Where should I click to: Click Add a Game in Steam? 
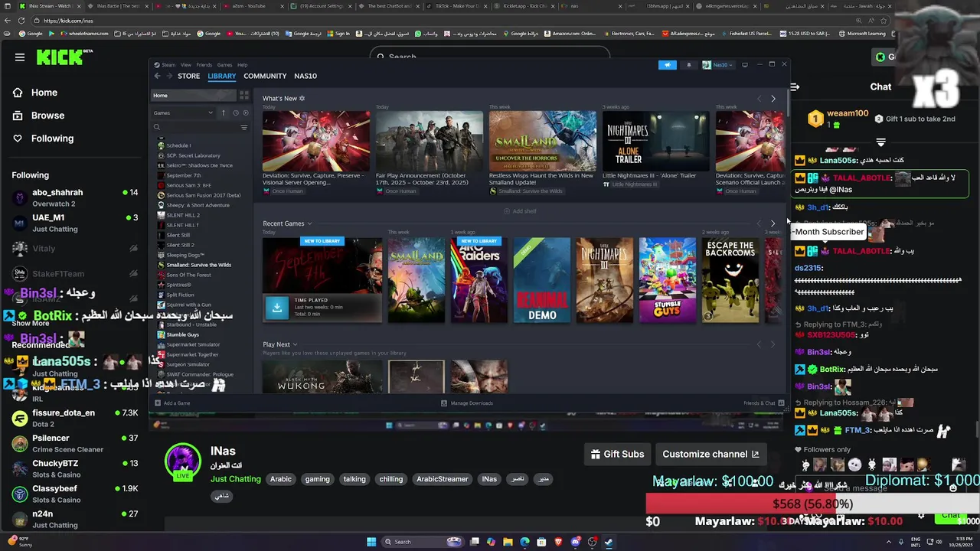[172, 403]
